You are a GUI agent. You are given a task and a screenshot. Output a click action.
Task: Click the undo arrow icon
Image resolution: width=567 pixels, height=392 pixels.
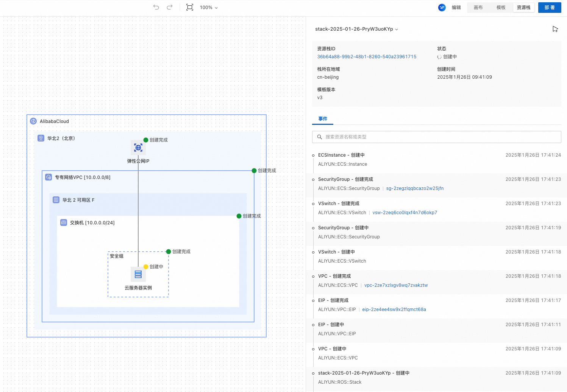point(156,7)
